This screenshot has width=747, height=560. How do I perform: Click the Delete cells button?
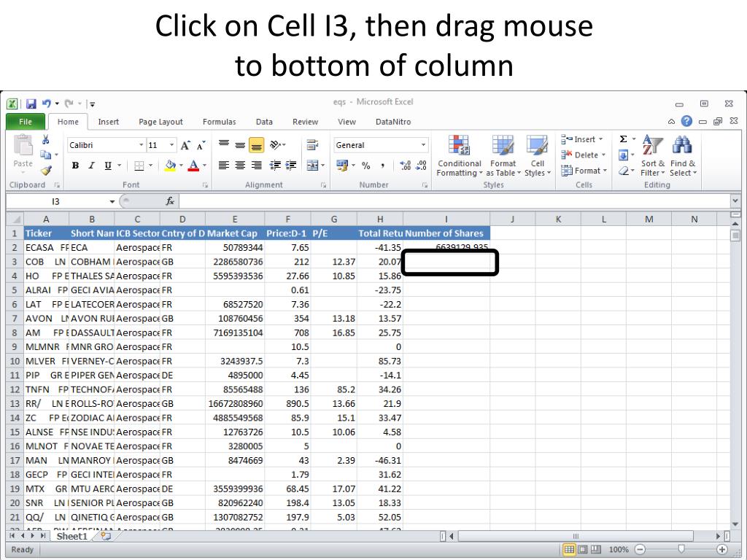pyautogui.click(x=584, y=155)
